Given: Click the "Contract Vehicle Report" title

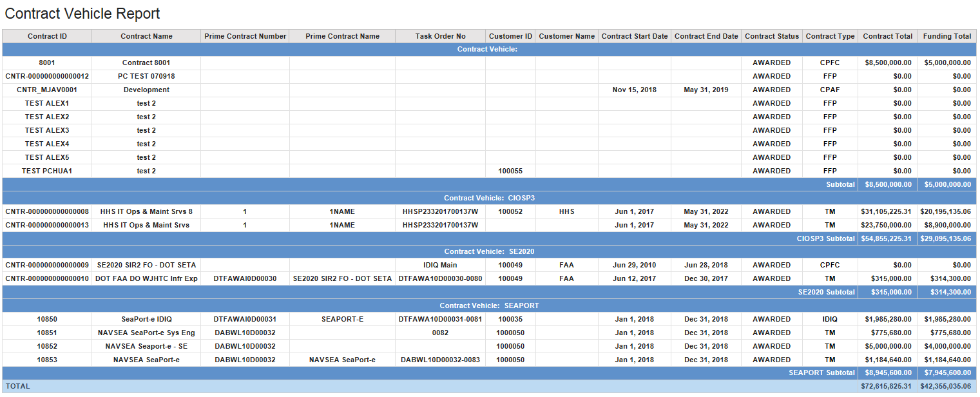Looking at the screenshot, I should (x=82, y=14).
